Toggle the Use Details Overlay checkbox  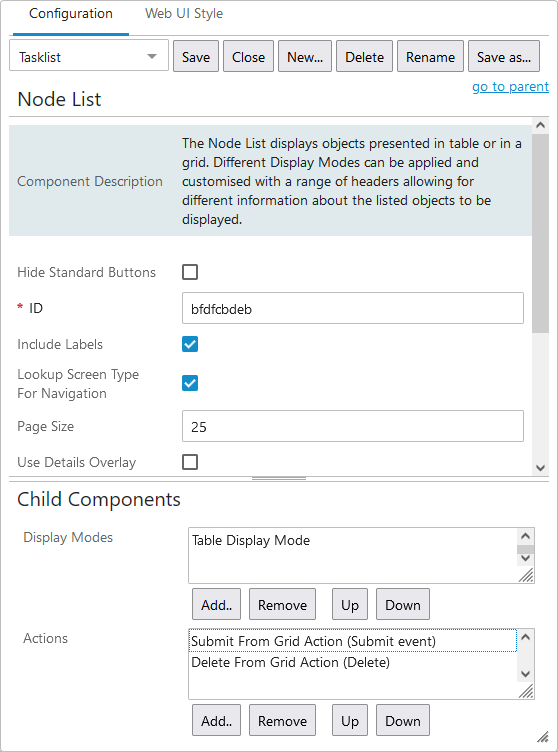[x=190, y=462]
